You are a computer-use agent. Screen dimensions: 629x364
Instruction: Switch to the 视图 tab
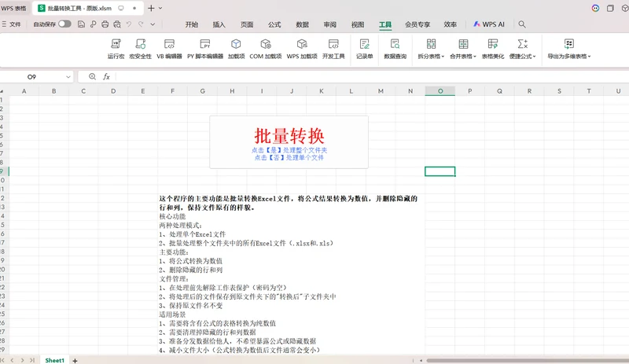[x=358, y=24]
